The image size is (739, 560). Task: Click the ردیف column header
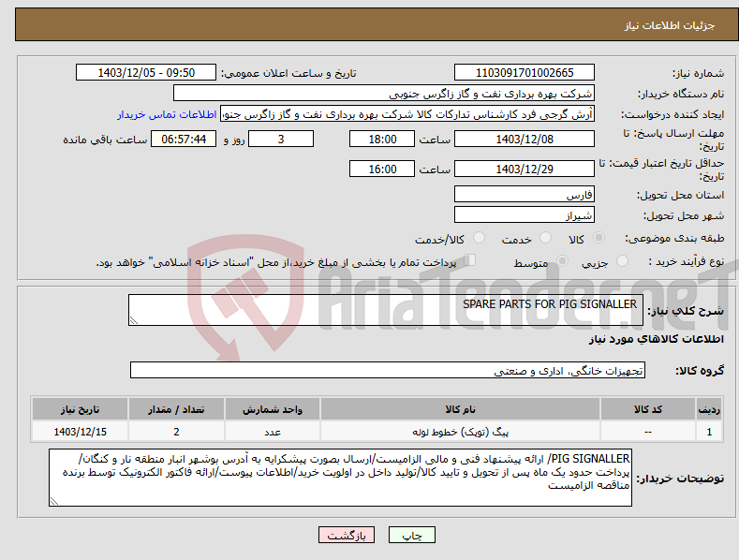coord(709,409)
